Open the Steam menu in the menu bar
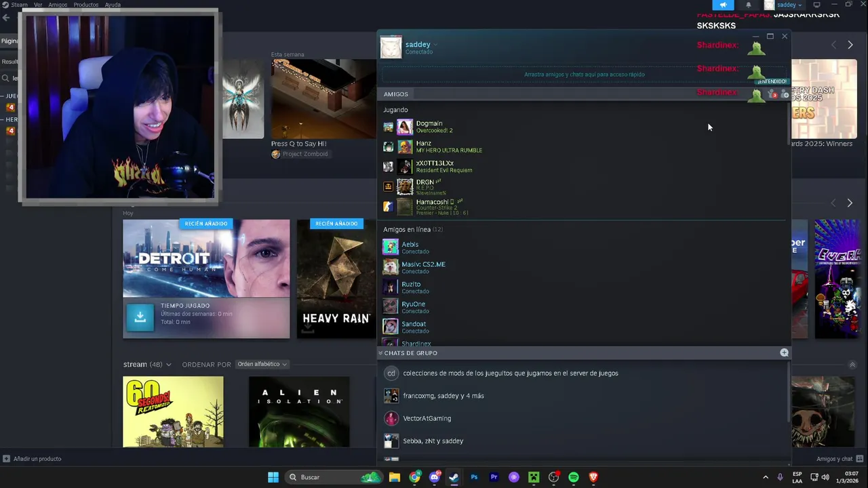Viewport: 868px width, 488px height. coord(14,5)
